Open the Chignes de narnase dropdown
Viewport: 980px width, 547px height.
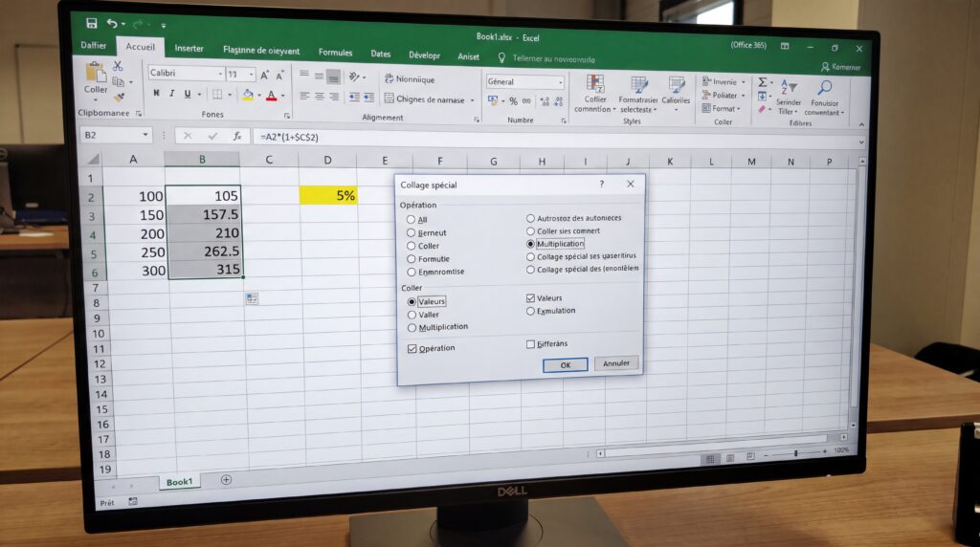473,100
